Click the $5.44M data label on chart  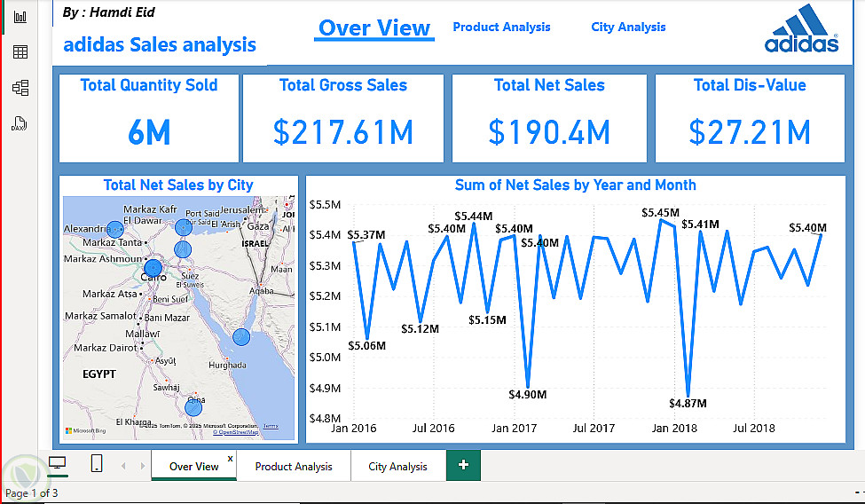pos(474,216)
